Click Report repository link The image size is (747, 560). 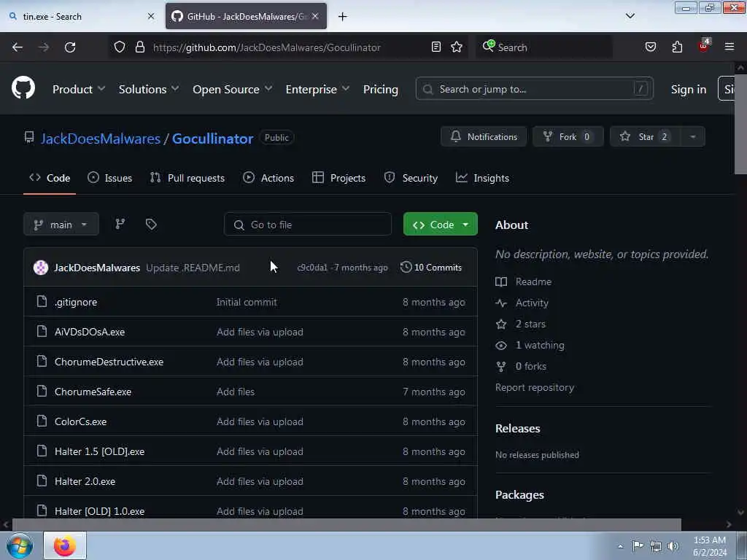click(x=535, y=387)
